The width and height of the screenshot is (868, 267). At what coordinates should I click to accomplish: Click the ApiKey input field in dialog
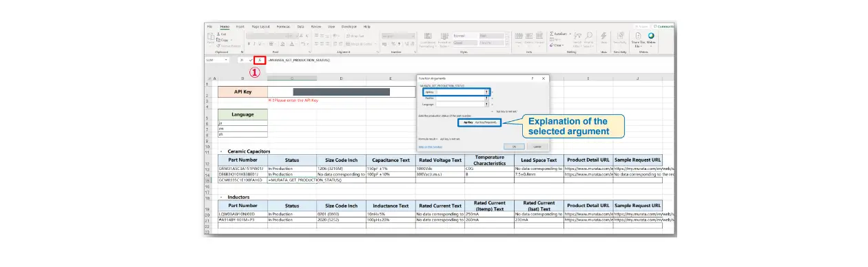click(460, 92)
